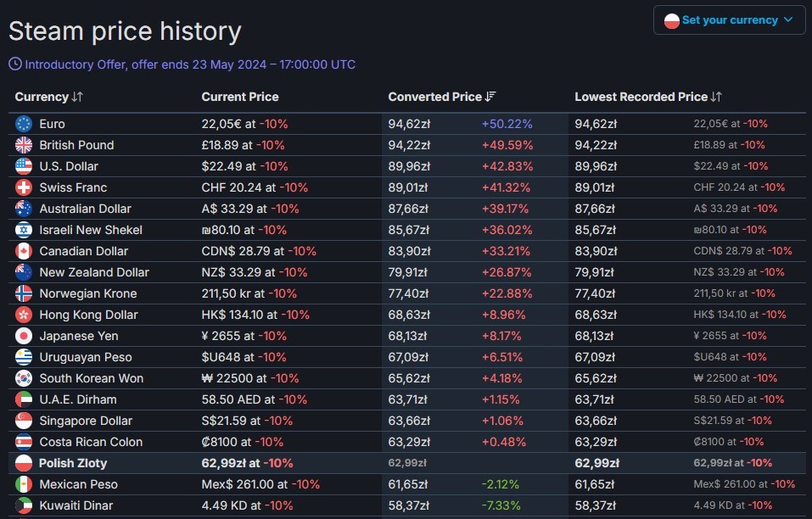Select the Australian Dollar currency name
812x519 pixels.
pos(86,209)
